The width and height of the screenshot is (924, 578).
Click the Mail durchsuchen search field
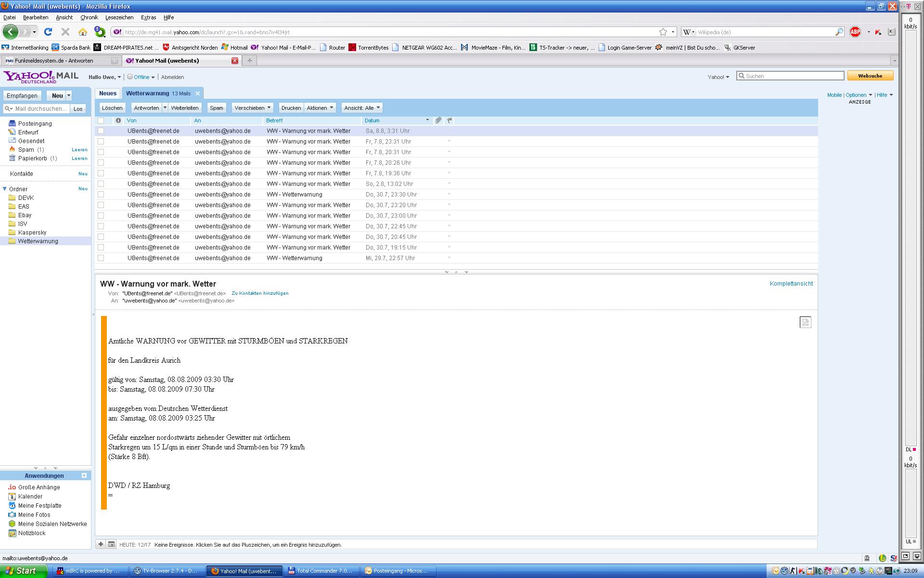click(41, 109)
